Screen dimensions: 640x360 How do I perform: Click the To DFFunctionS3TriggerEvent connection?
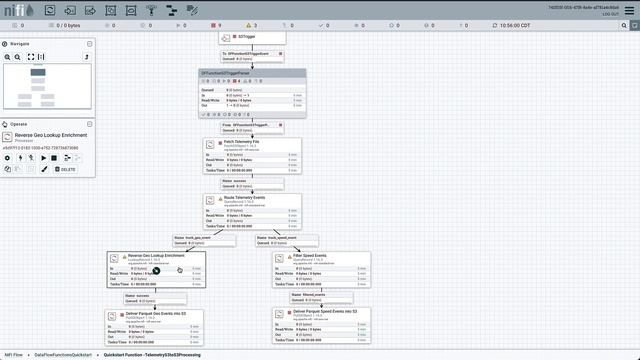252,56
